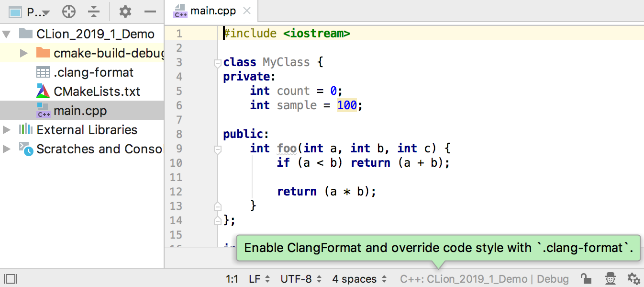Fold the foo function body
This screenshot has width=644, height=287.
point(218,149)
